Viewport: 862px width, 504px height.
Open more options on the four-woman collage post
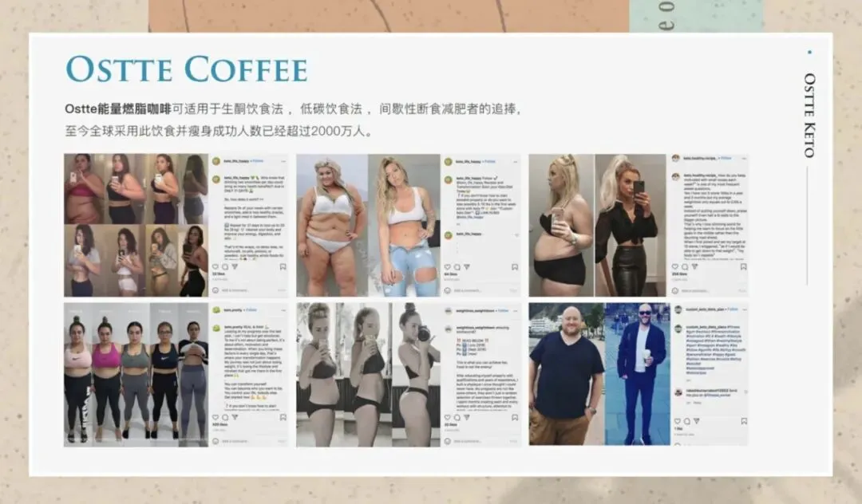pos(283,161)
